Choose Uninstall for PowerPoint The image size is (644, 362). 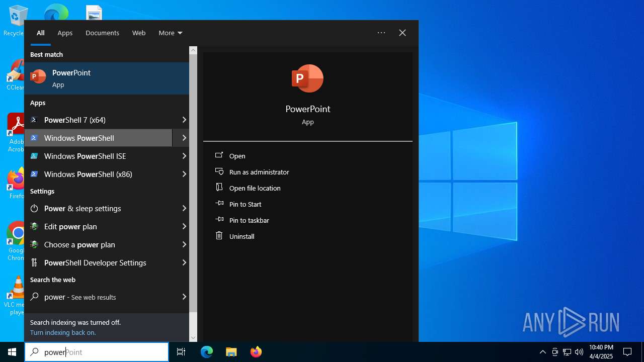242,236
